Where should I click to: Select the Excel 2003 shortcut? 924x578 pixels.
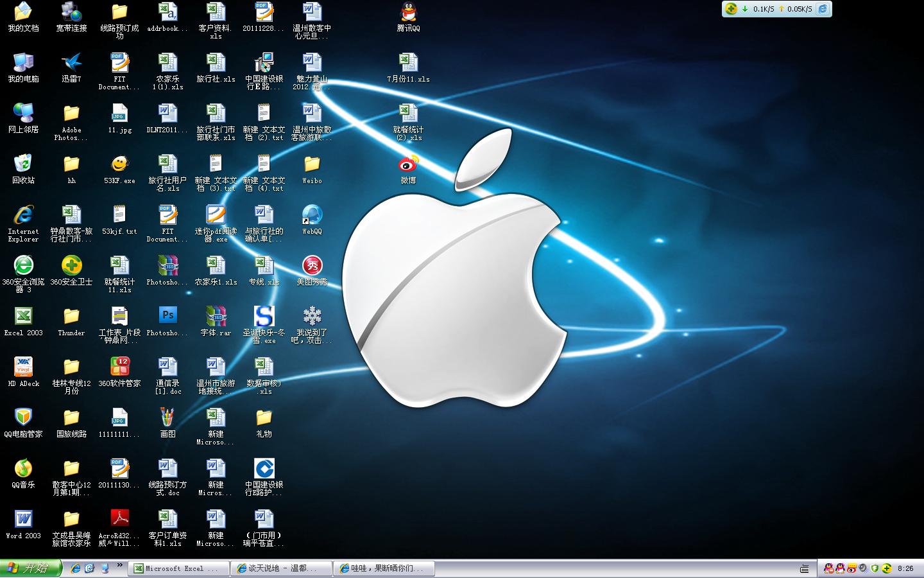click(x=23, y=321)
